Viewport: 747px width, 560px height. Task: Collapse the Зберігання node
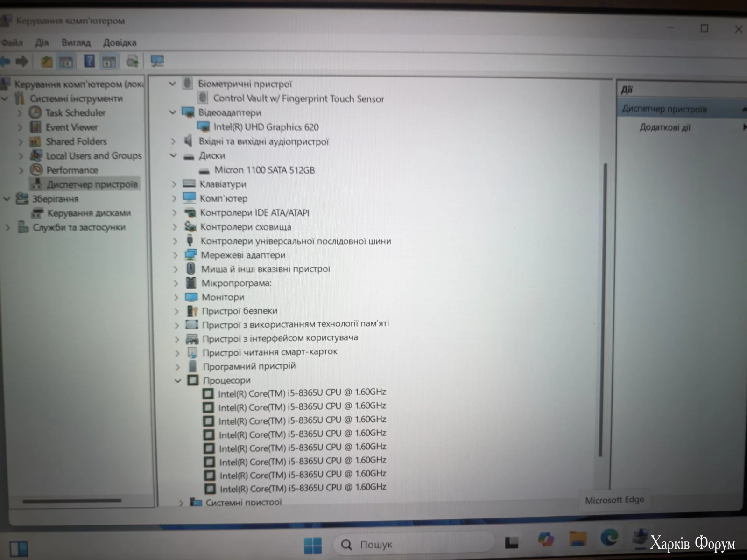coord(7,199)
